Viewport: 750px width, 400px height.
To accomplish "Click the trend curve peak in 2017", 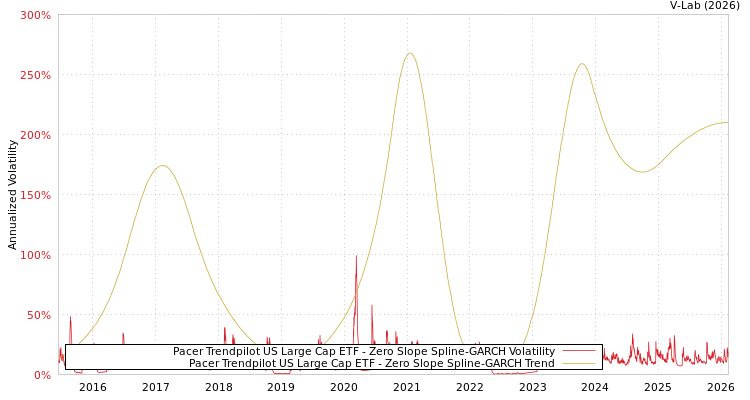I will (163, 166).
